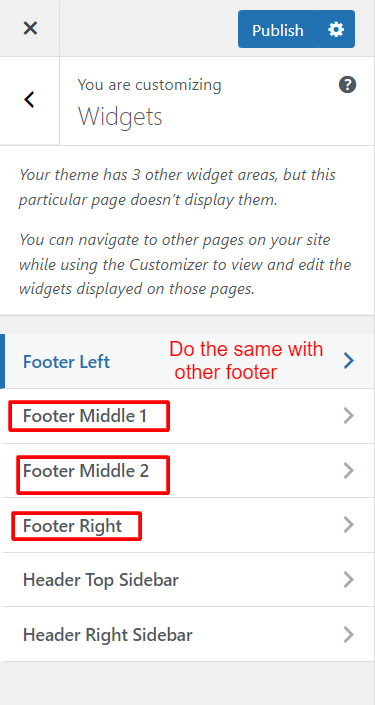
Task: Select the Footer Middle 2 label
Action: click(x=85, y=471)
